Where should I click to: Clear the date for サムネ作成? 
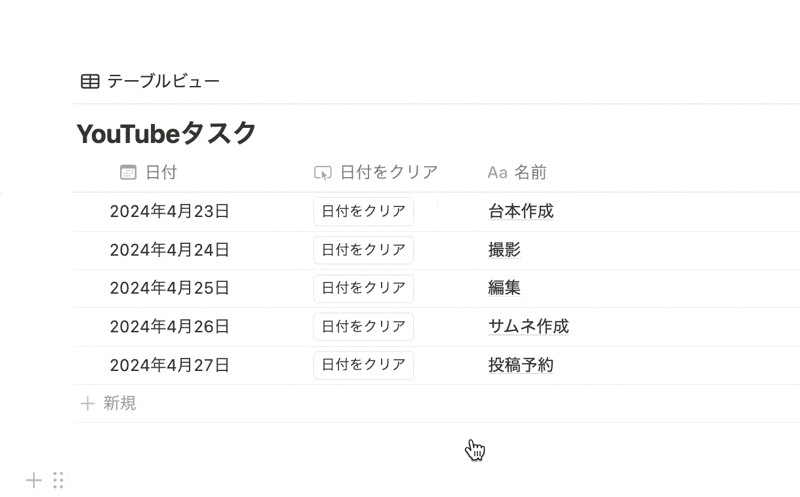pyautogui.click(x=363, y=327)
